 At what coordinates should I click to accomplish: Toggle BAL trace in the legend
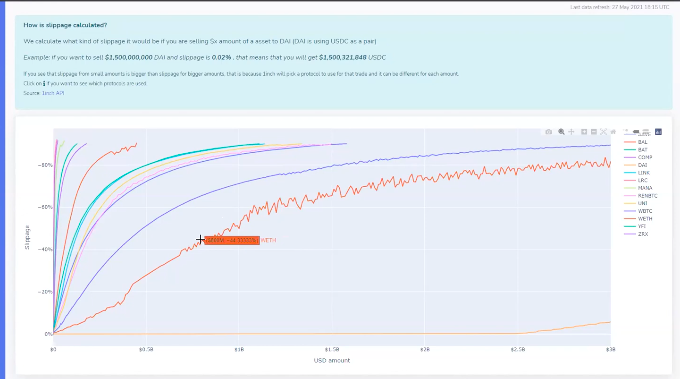pos(636,142)
